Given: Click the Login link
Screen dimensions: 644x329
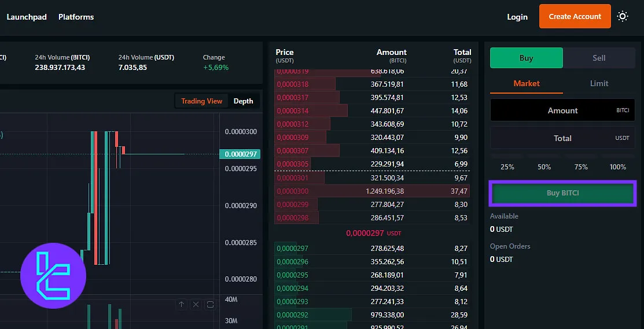Looking at the screenshot, I should point(517,17).
